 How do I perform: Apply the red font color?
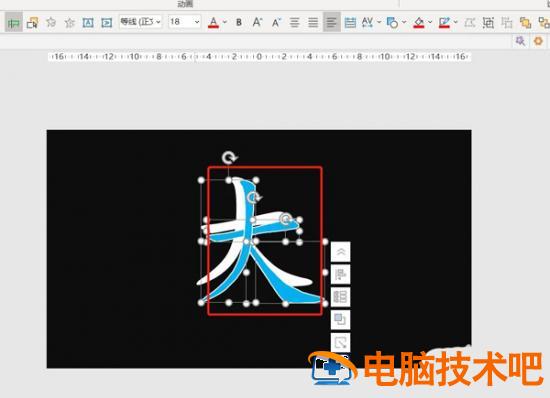pyautogui.click(x=213, y=23)
